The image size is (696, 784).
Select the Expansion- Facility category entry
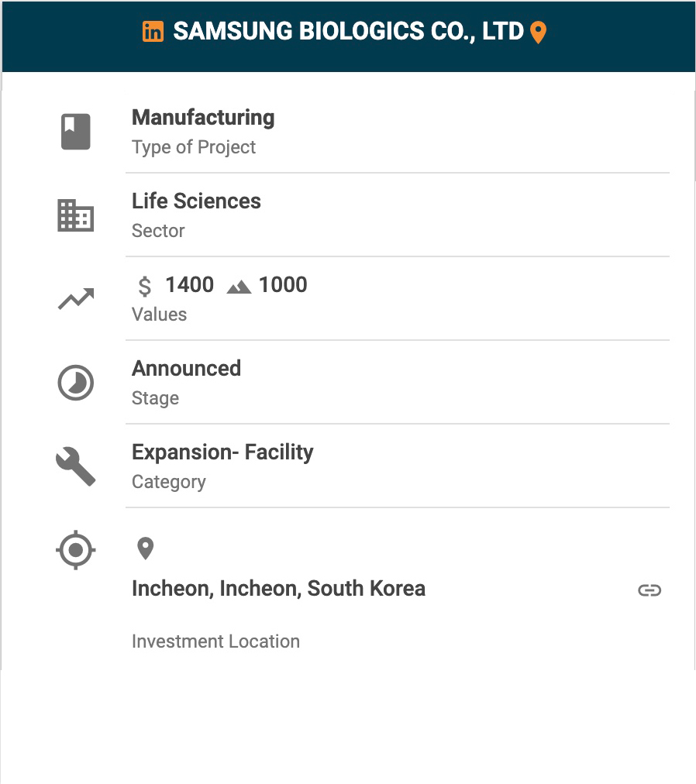(x=222, y=452)
